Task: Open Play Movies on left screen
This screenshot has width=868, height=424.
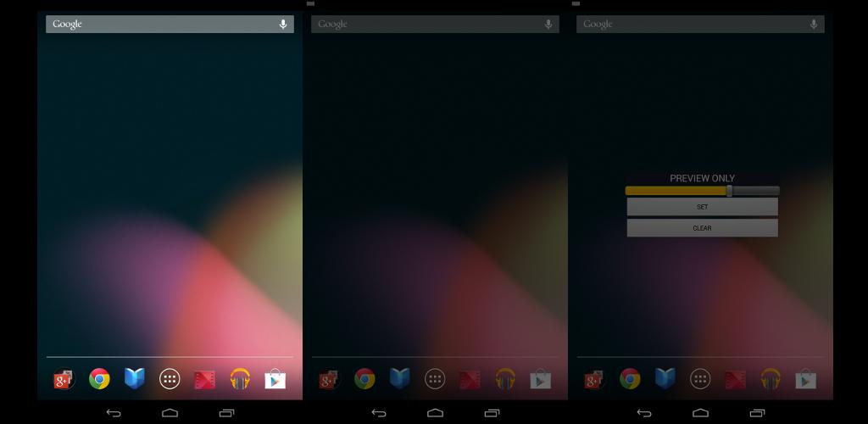Action: [205, 380]
